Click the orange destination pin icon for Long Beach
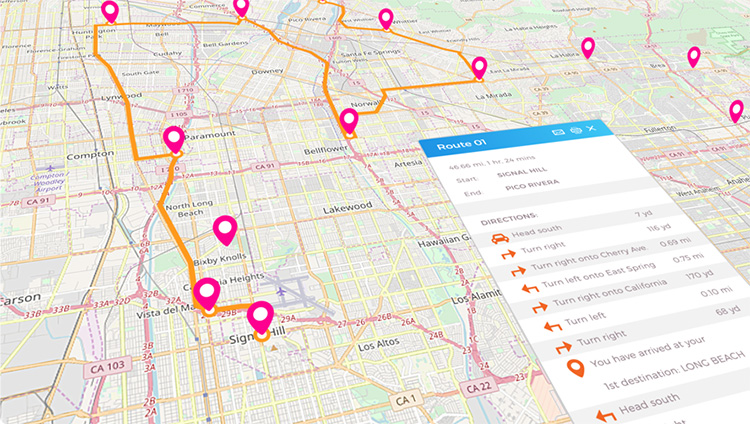This screenshot has width=750, height=424. [576, 368]
